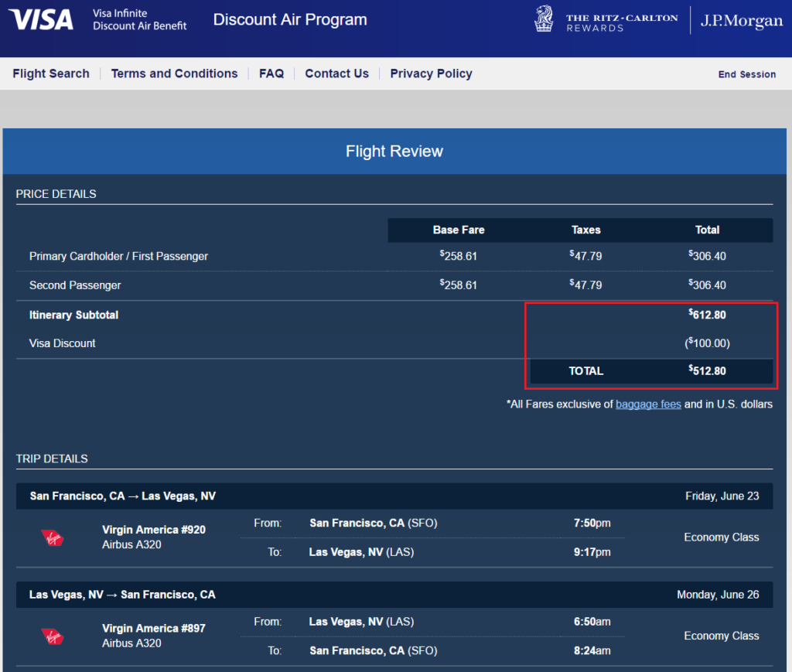The height and width of the screenshot is (672, 792).
Task: Click the Base Fare column header
Action: point(458,230)
